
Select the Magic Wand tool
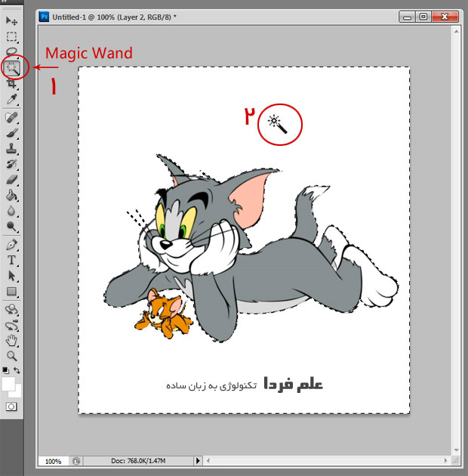click(12, 68)
